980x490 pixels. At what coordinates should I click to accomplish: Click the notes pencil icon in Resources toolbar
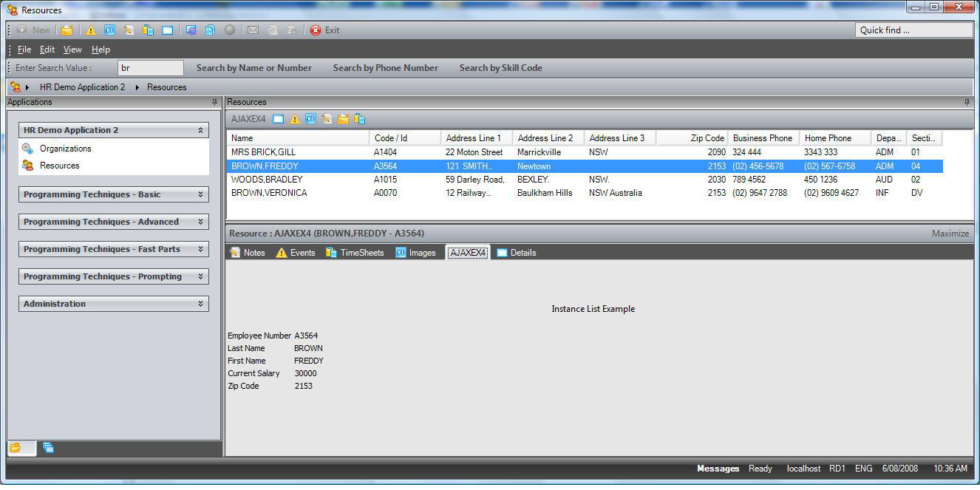327,119
